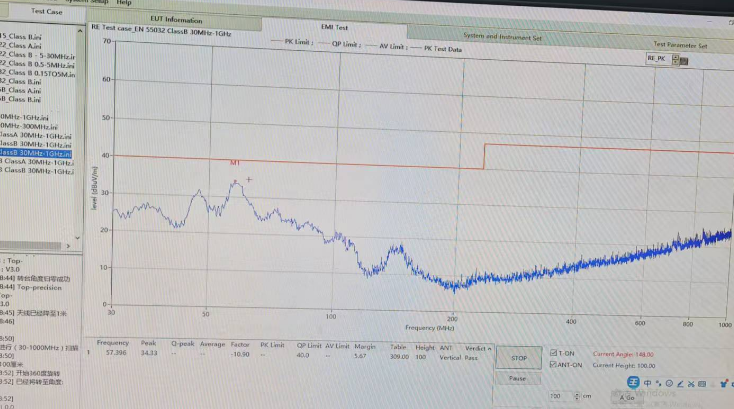The image size is (734, 409).
Task: Click Vertical antenna value in results row
Action: pyautogui.click(x=450, y=357)
